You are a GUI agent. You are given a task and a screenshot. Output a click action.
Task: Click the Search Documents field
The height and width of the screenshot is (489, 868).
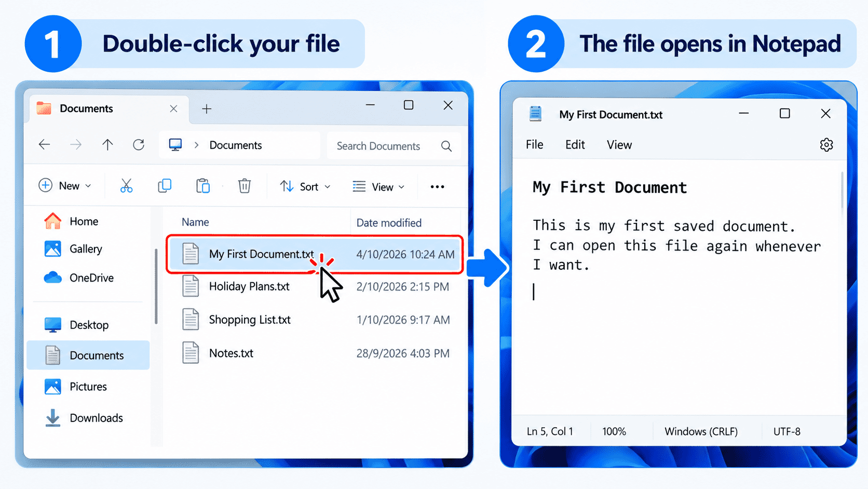click(394, 146)
